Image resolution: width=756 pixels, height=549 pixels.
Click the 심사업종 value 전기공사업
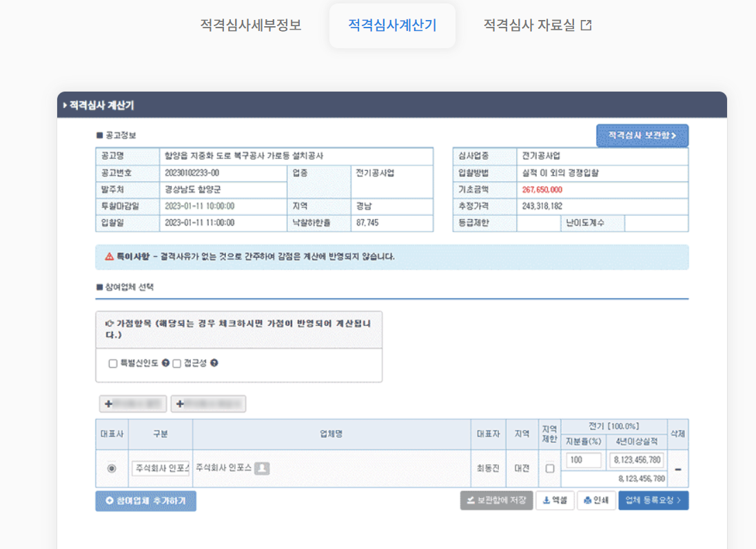click(541, 156)
